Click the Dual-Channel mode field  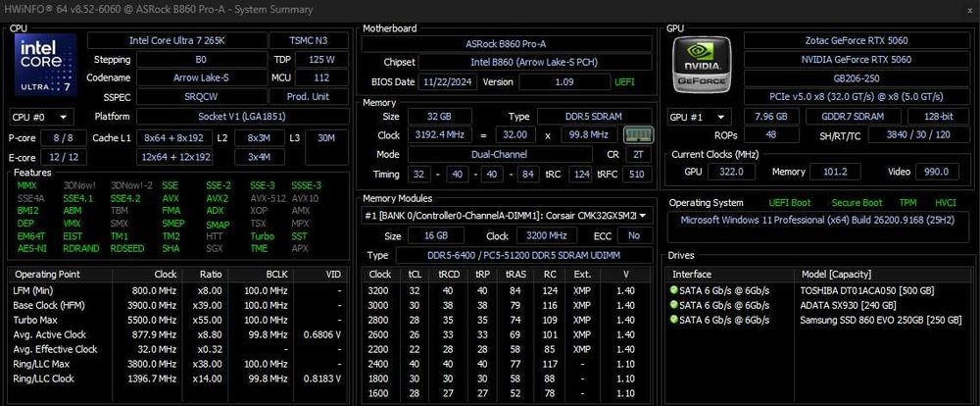coord(500,154)
